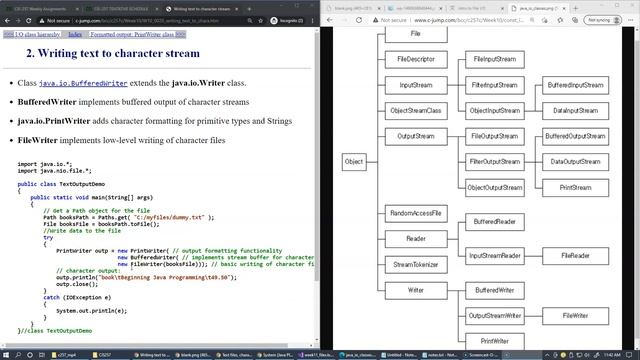Click the Chrome address bar URL
Viewport: 640px width, 360px height.
click(147, 20)
